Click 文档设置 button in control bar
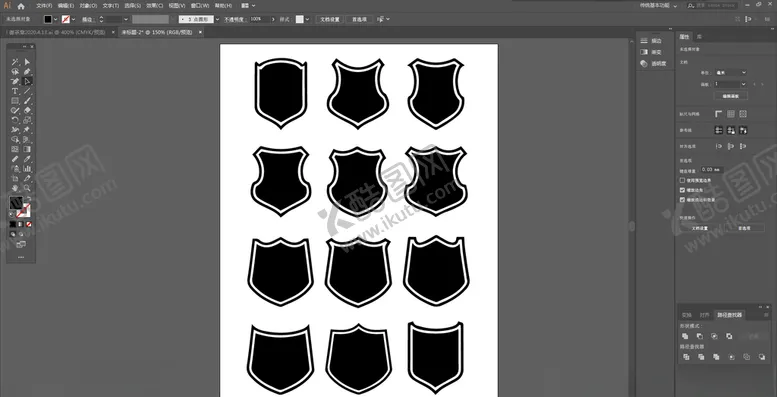 pyautogui.click(x=330, y=19)
